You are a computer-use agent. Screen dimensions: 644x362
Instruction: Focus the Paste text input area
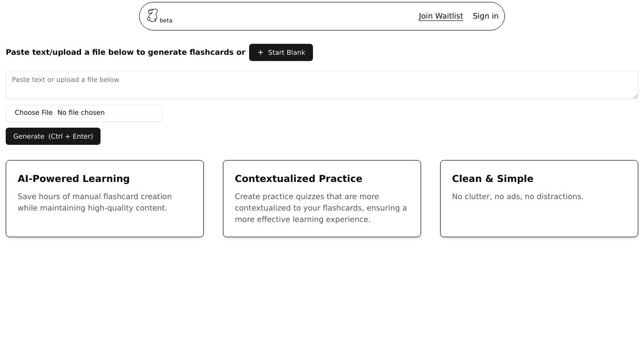pos(322,85)
